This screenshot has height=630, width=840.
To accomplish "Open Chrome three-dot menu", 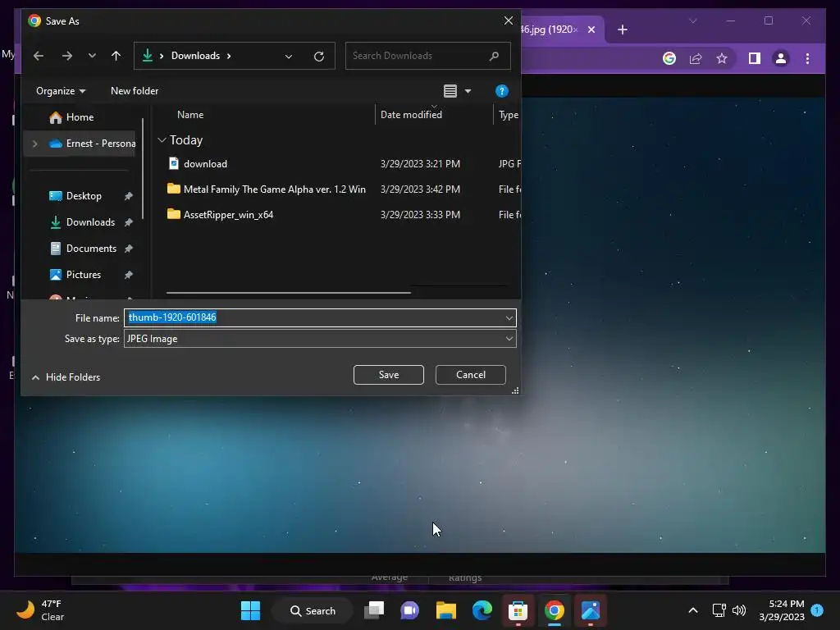I will tap(807, 58).
